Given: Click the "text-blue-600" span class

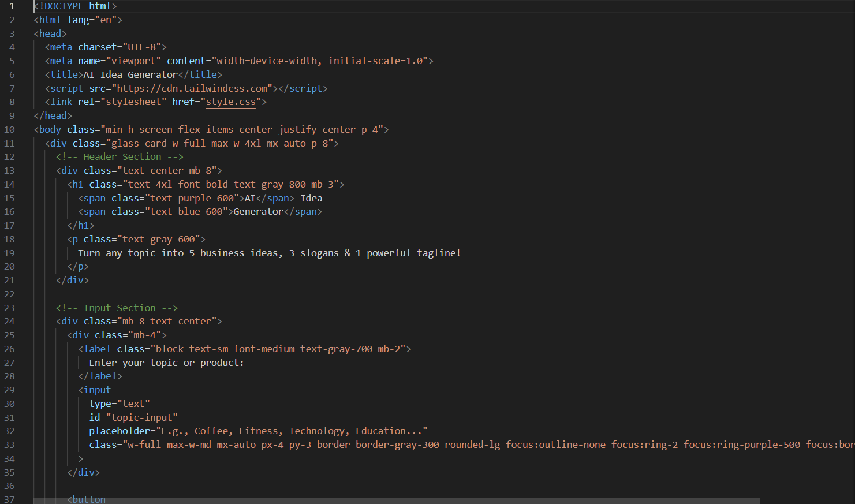Looking at the screenshot, I should [x=186, y=211].
